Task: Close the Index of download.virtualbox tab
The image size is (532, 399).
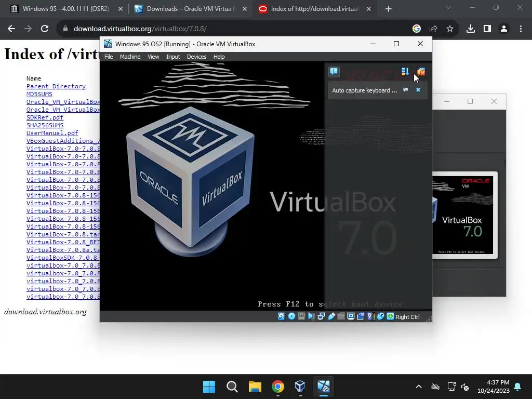Action: [369, 9]
